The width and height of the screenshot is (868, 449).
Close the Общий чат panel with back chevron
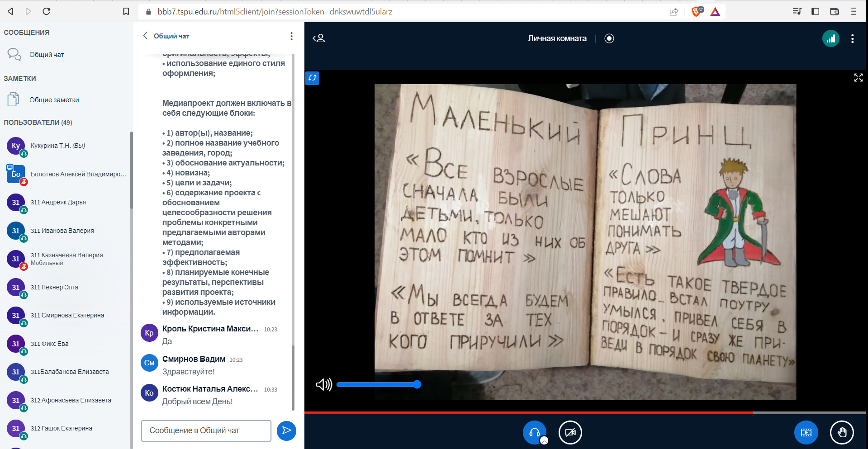tap(145, 36)
